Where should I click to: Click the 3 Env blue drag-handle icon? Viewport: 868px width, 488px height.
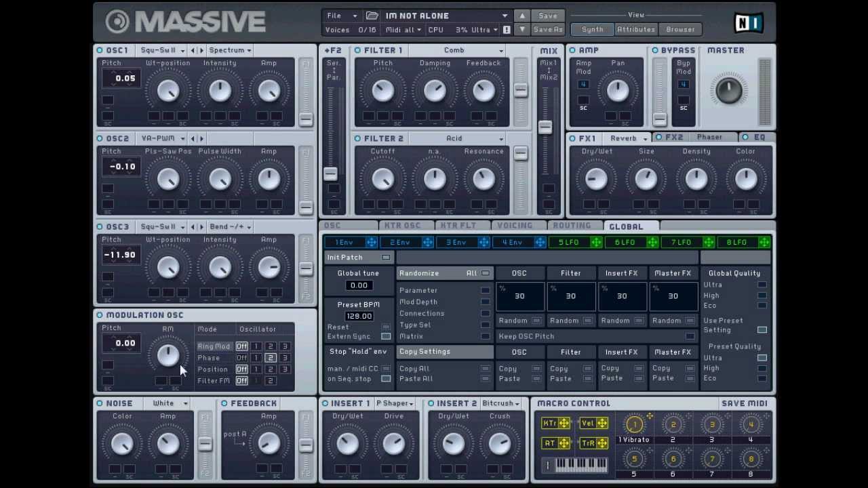pyautogui.click(x=484, y=243)
